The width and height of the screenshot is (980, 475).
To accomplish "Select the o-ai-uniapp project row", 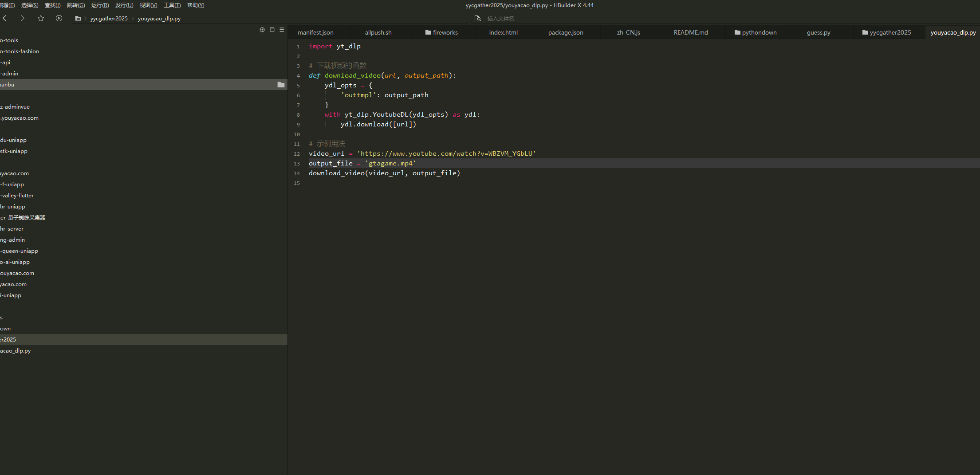I will 144,262.
